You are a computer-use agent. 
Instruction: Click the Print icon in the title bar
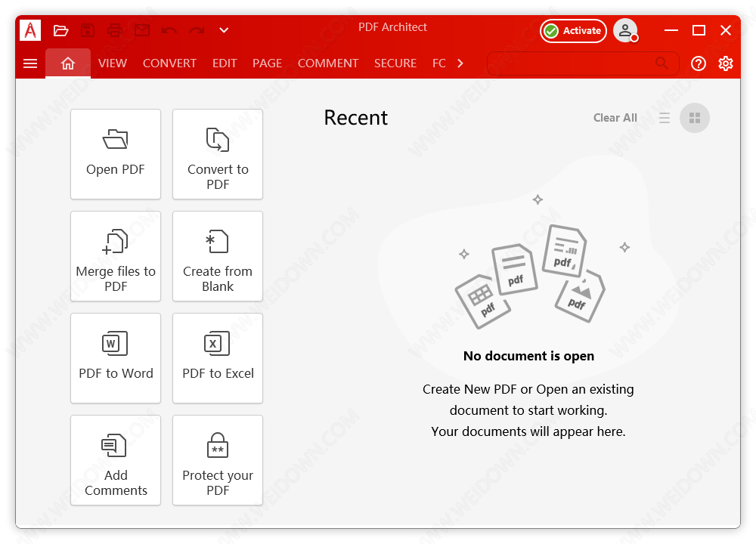tap(115, 30)
